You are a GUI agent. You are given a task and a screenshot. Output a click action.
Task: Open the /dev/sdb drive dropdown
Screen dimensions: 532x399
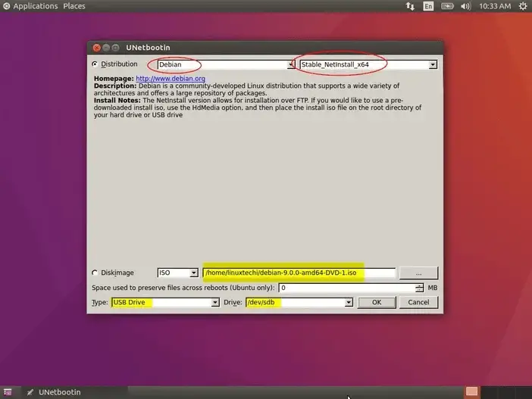pos(299,302)
